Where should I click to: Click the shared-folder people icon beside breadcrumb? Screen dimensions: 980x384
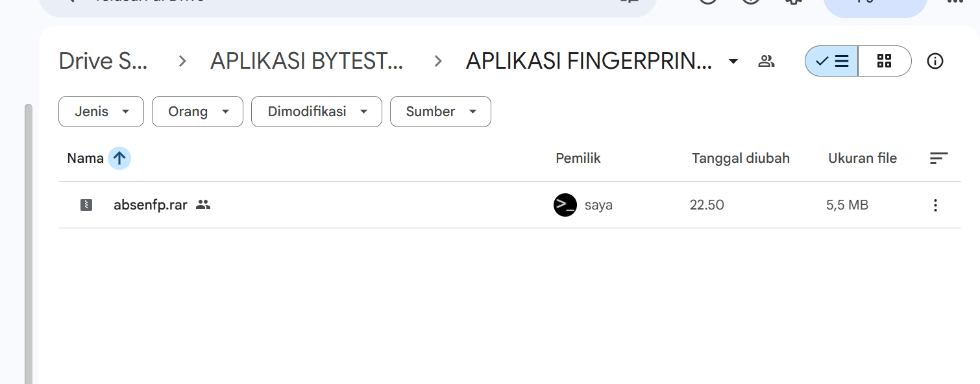coord(766,62)
